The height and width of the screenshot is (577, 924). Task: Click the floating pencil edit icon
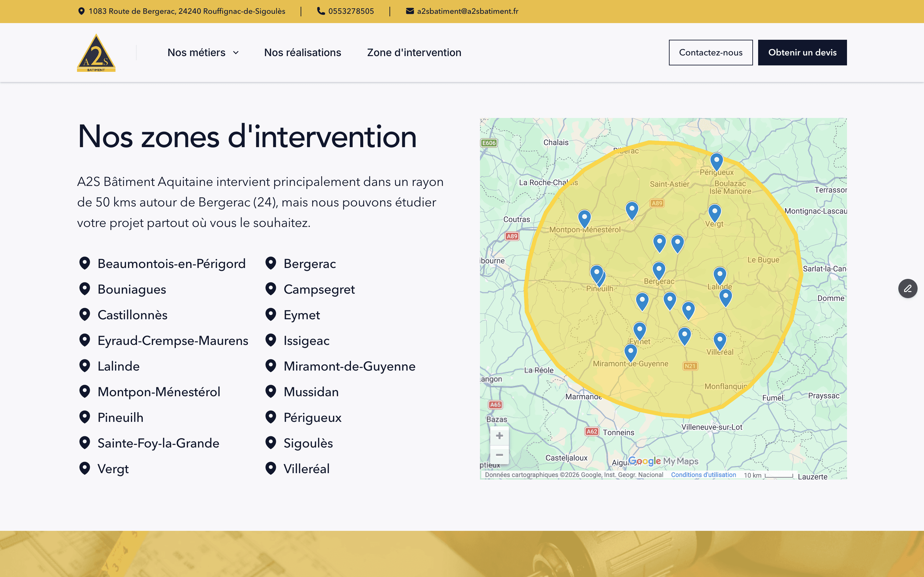(908, 288)
